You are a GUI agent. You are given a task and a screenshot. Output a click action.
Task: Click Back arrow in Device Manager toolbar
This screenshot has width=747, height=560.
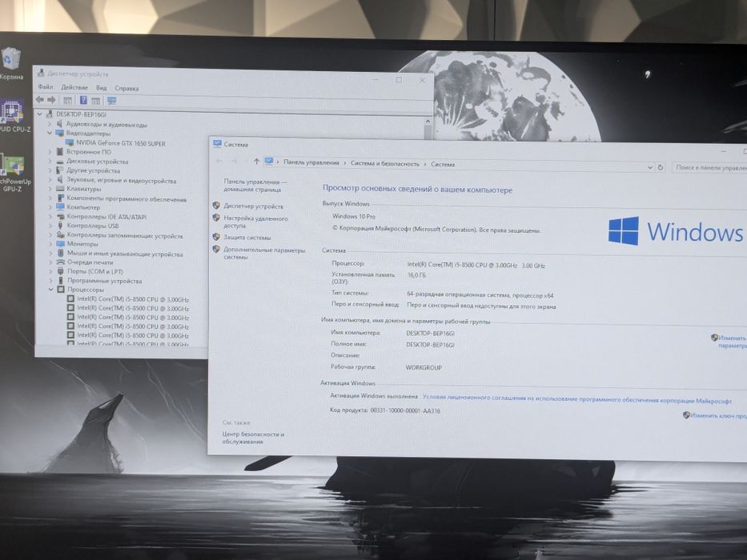[40, 100]
